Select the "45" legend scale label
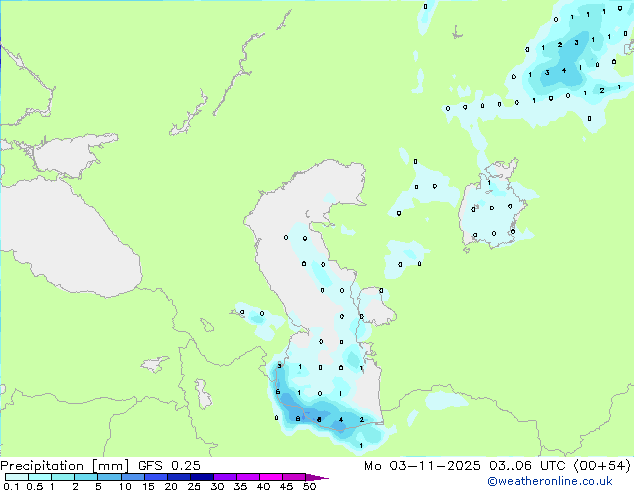 tap(286, 486)
